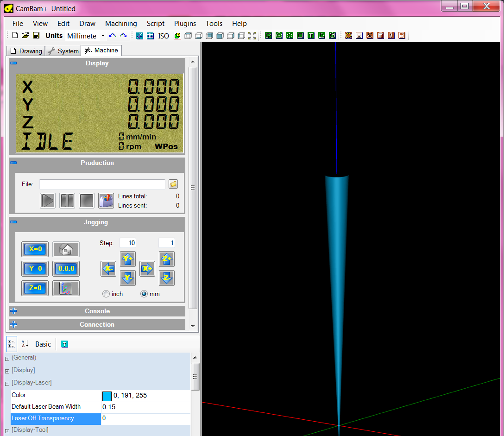Select the circle drawing tool

pyautogui.click(x=279, y=35)
